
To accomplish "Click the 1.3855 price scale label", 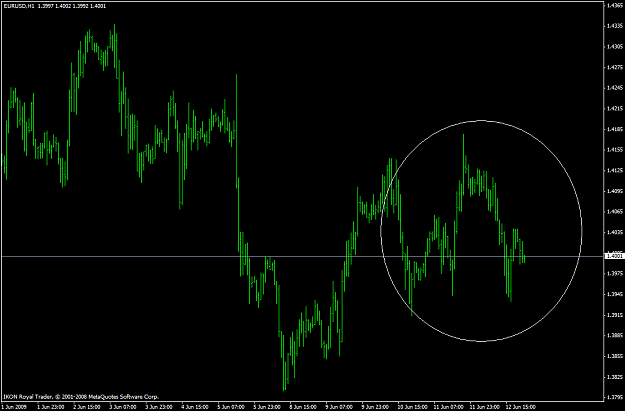I will pos(615,356).
